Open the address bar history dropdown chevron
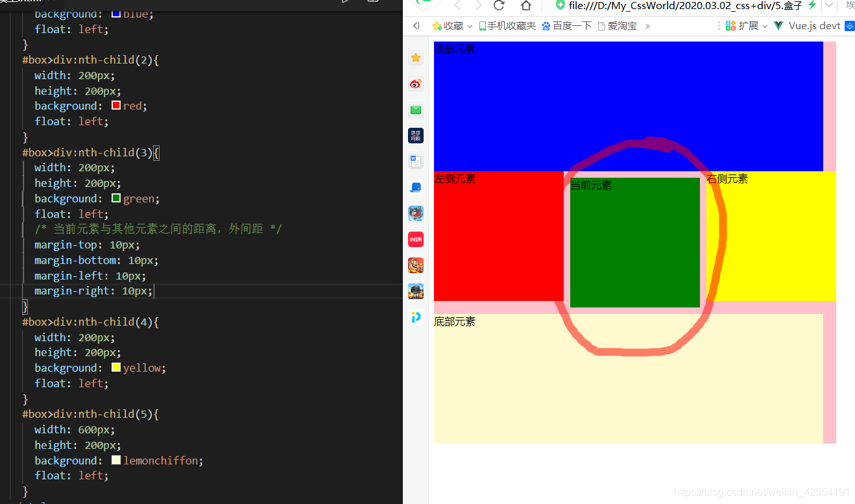 click(829, 5)
